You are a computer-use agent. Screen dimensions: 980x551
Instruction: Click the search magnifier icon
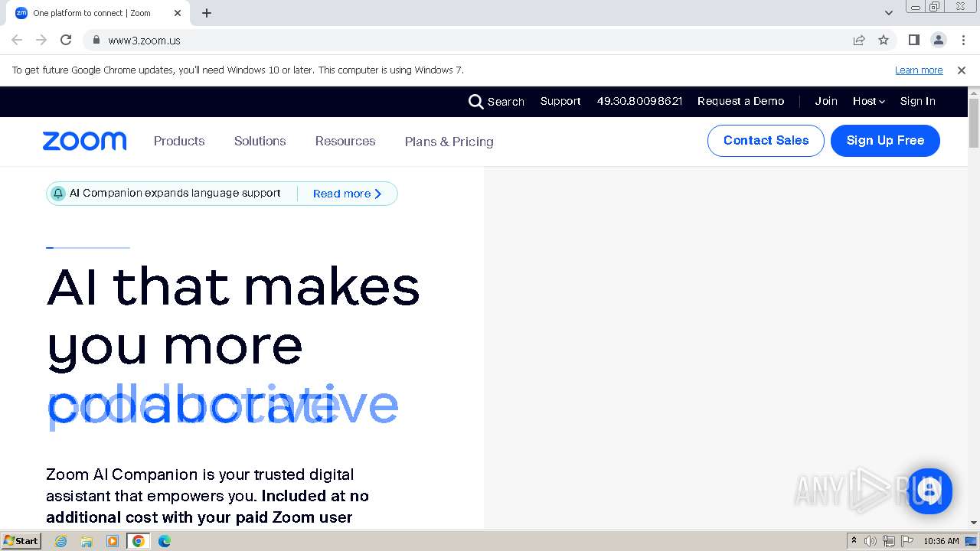point(475,102)
